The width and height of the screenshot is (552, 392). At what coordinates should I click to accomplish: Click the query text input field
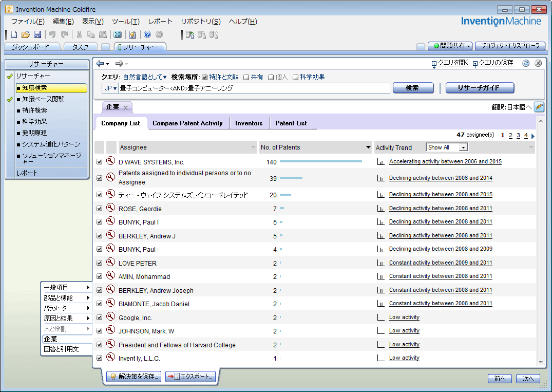[254, 88]
